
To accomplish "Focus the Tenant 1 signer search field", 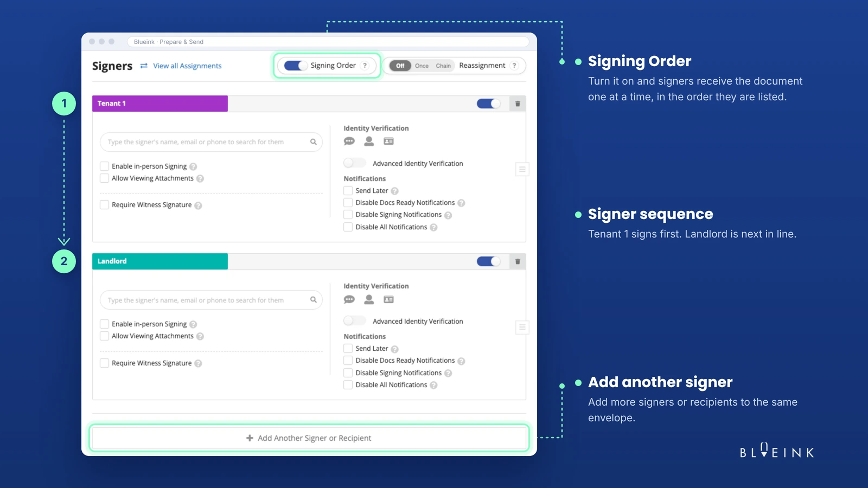I will coord(211,142).
